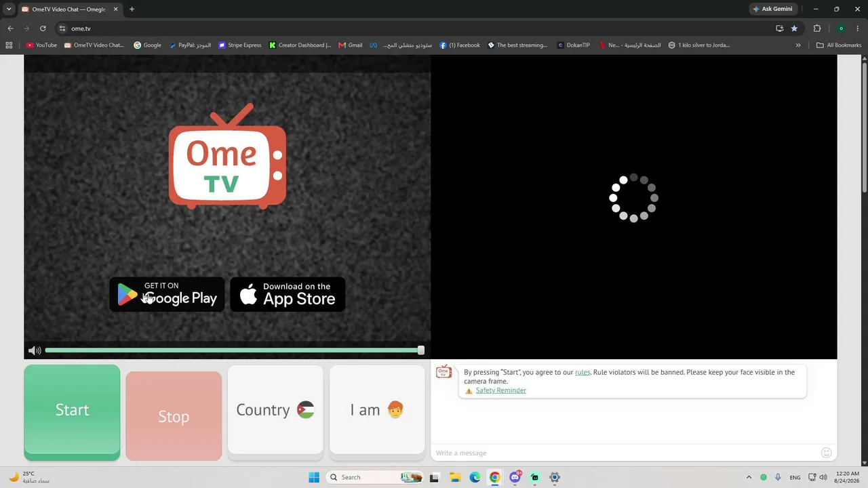The height and width of the screenshot is (488, 868).
Task: Open the All Bookmarks folder
Action: (x=839, y=45)
